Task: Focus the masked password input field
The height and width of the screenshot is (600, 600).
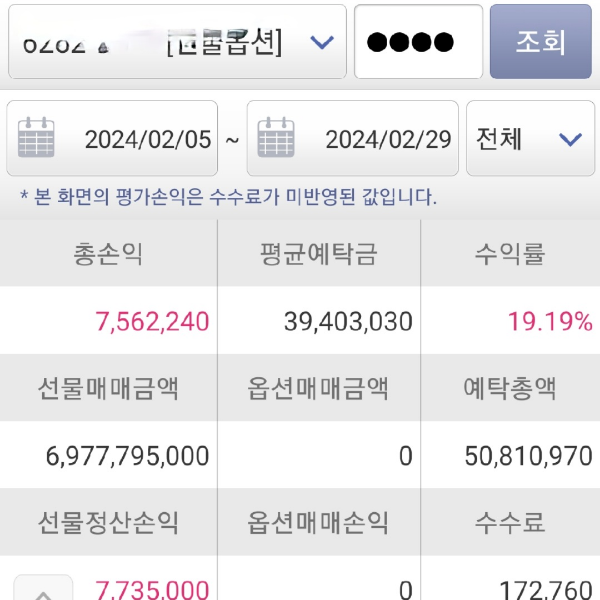Action: pyautogui.click(x=418, y=42)
